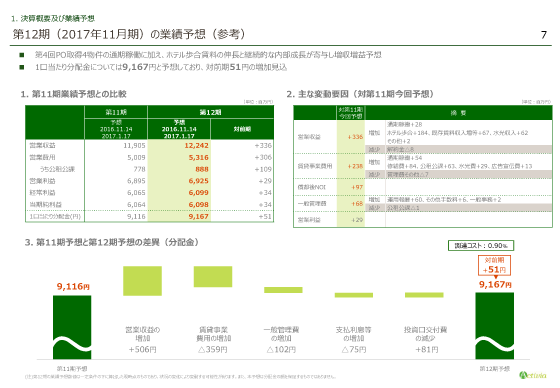Click the 第12期予想 dark green bar
Screen dimensions: 560x388
[494, 325]
